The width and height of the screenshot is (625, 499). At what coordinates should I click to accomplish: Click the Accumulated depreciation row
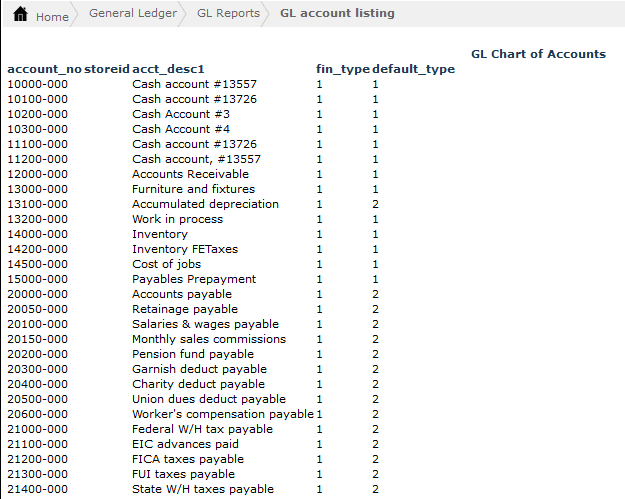pyautogui.click(x=205, y=204)
